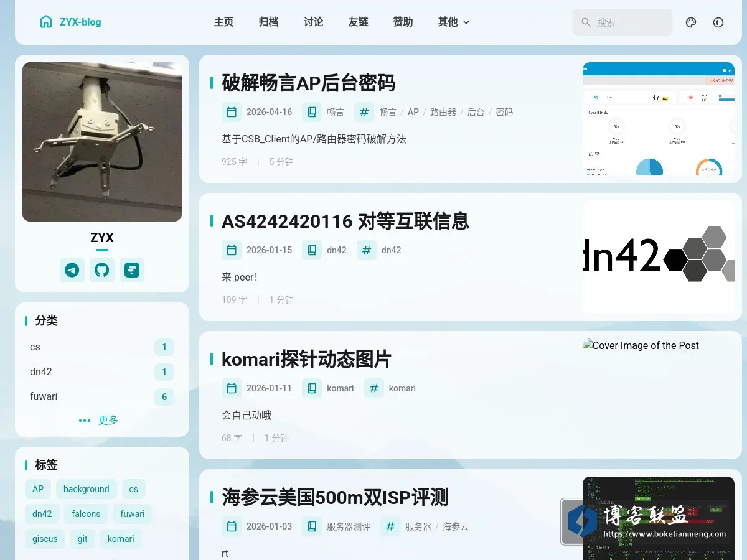Open GitHub profile icon

(102, 270)
